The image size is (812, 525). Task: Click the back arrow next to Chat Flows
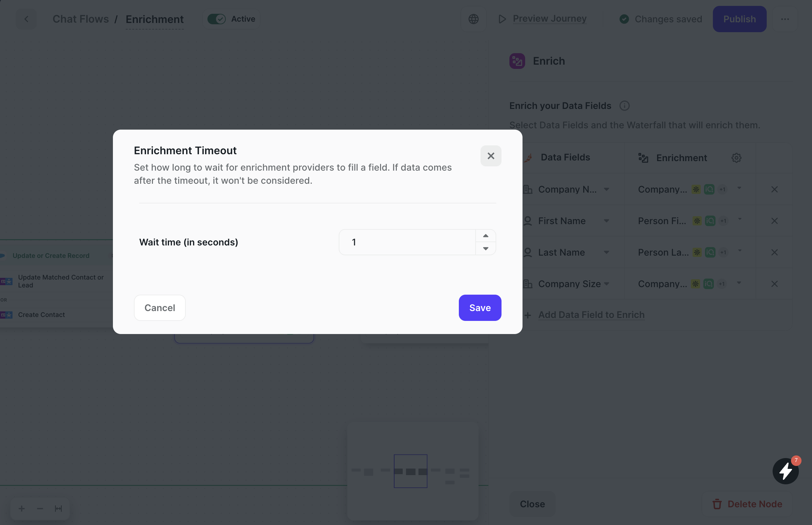click(x=26, y=19)
